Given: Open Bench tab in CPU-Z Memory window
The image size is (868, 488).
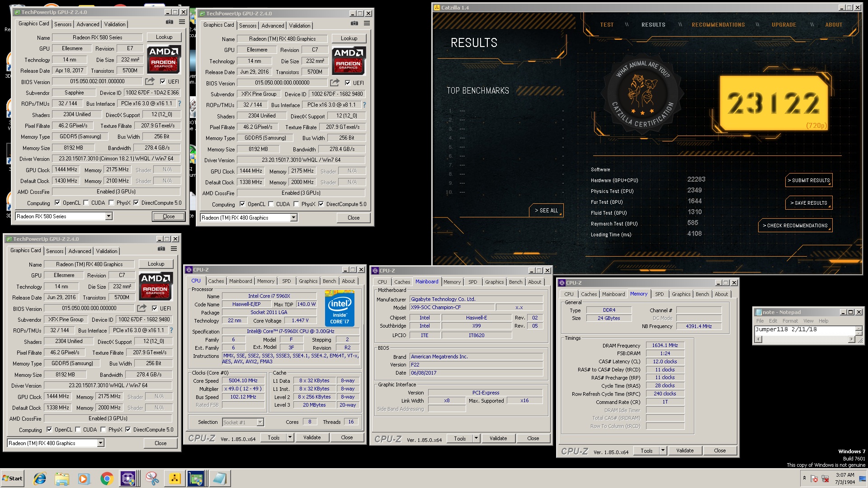Looking at the screenshot, I should (x=702, y=294).
